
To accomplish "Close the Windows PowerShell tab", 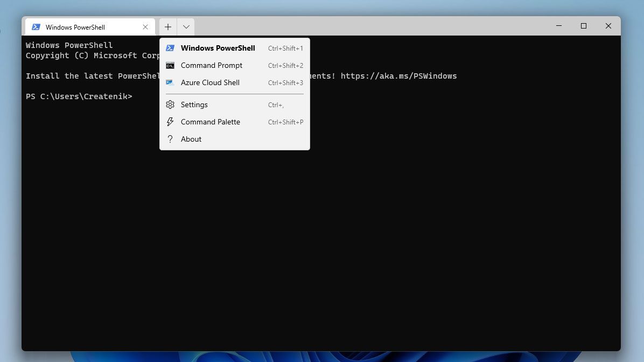I will coord(145,27).
